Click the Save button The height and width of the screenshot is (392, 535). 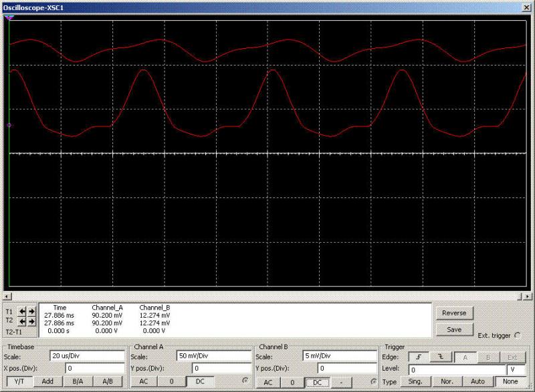pyautogui.click(x=454, y=330)
